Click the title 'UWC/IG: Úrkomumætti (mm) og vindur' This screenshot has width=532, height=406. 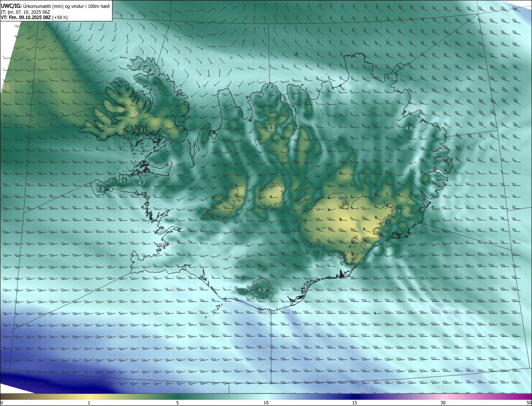tap(55, 5)
